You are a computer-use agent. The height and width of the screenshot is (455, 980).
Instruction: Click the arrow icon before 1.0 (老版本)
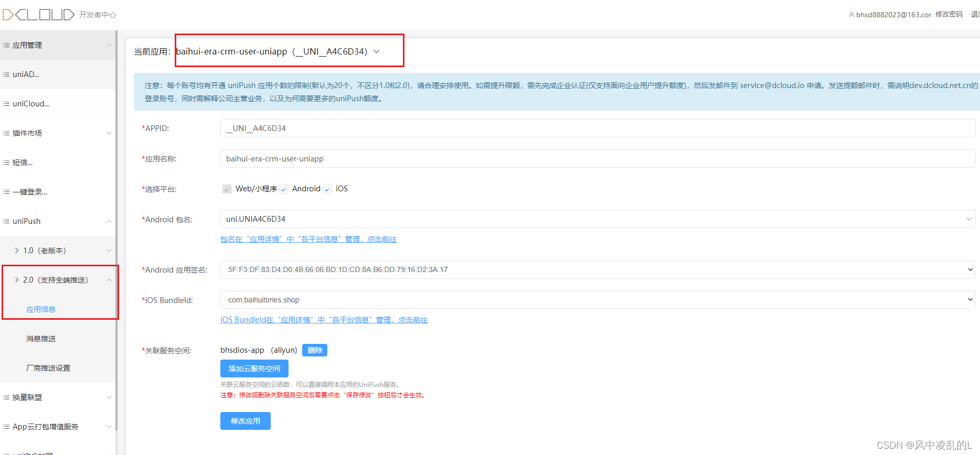(x=17, y=251)
